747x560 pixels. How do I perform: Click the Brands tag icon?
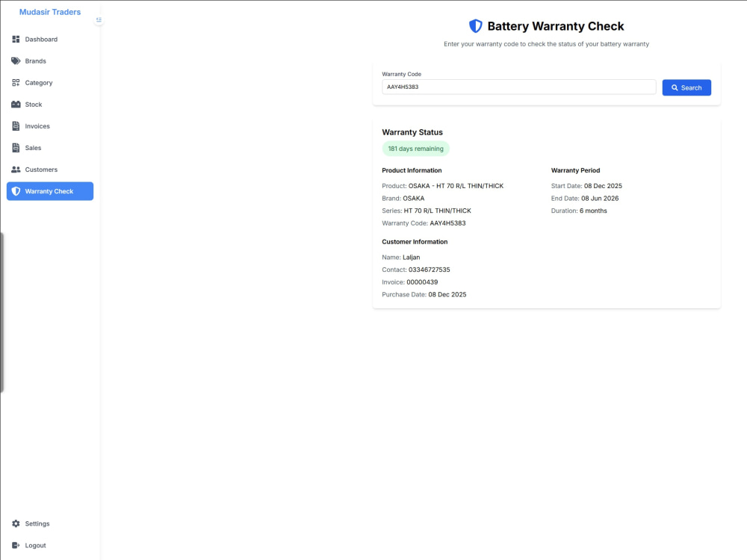[16, 61]
